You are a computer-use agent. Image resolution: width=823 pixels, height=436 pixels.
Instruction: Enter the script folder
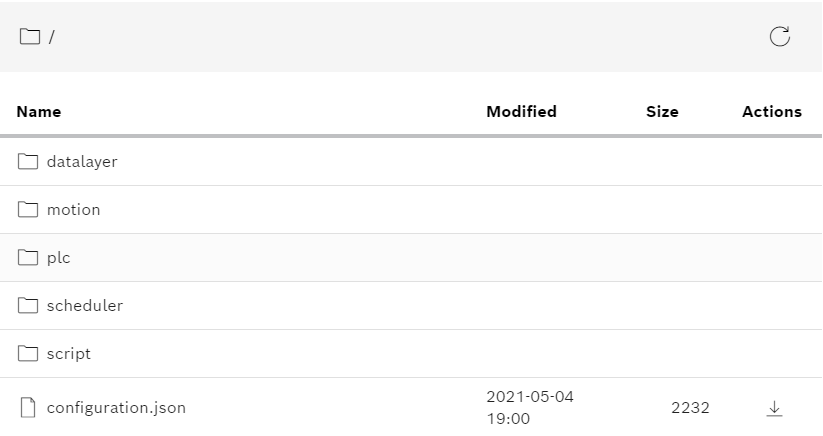pyautogui.click(x=69, y=353)
